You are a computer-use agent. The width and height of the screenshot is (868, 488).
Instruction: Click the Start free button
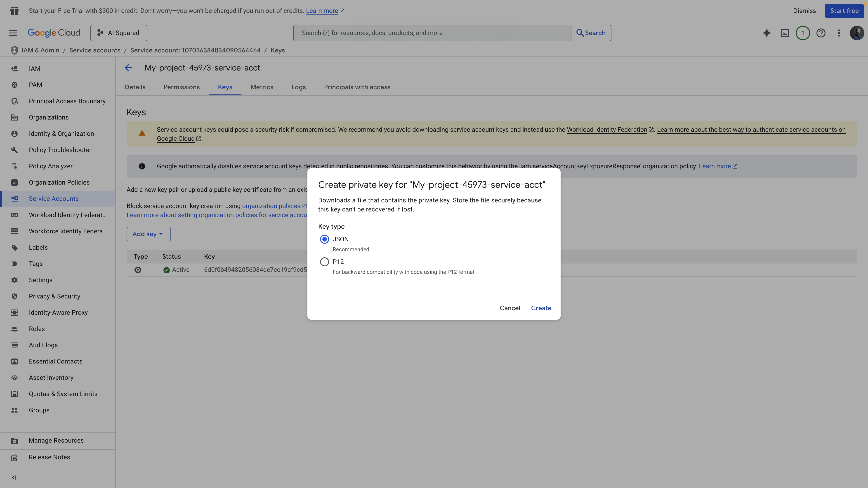coord(844,11)
